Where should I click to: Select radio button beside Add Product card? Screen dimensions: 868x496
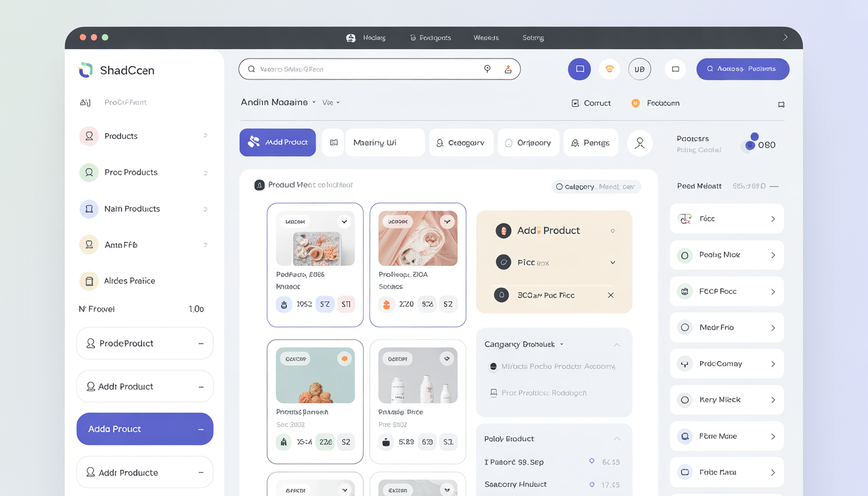(x=612, y=231)
